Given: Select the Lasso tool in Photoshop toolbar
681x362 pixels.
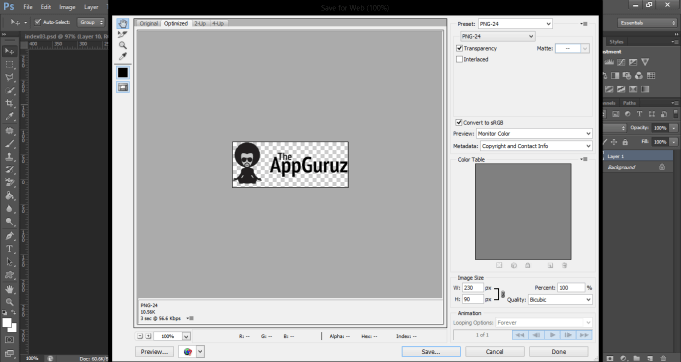Looking at the screenshot, I should point(9,77).
